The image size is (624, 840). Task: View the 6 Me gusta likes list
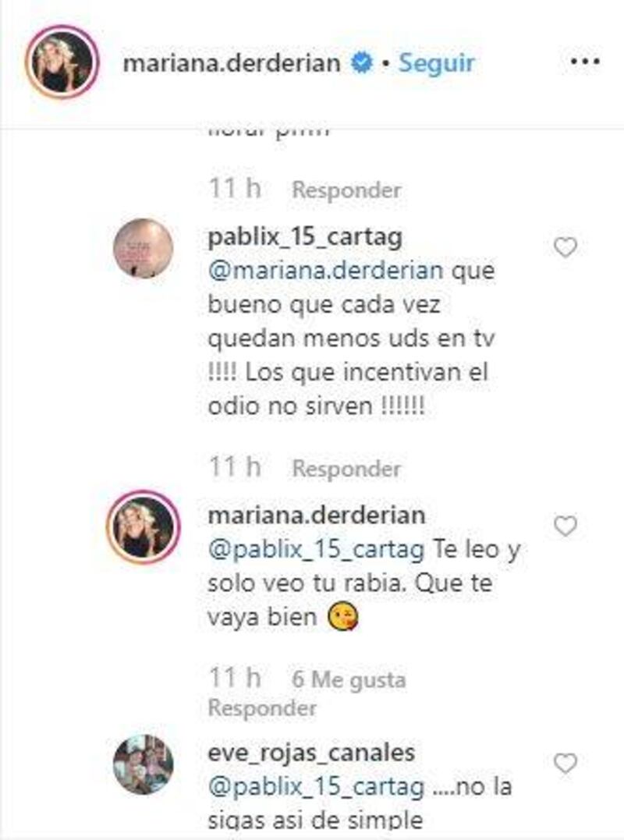pyautogui.click(x=349, y=679)
